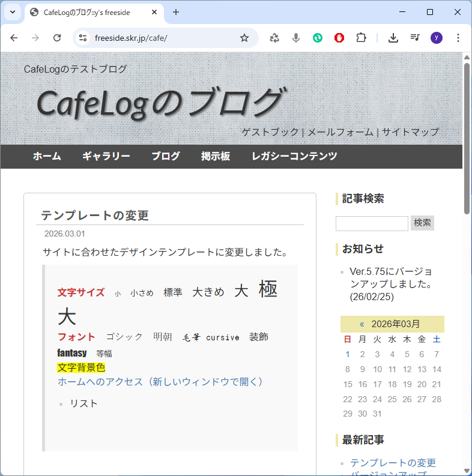Go to previous month in calendar
This screenshot has height=476, width=472.
click(x=362, y=324)
